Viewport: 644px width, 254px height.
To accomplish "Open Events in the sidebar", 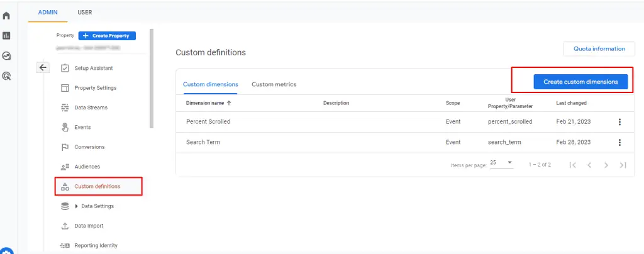I will point(82,127).
